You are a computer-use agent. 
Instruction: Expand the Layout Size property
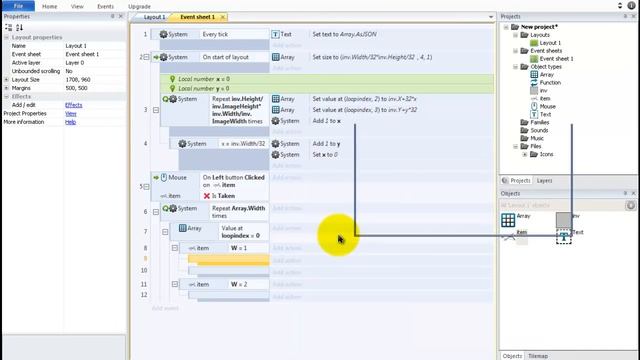click(7, 80)
